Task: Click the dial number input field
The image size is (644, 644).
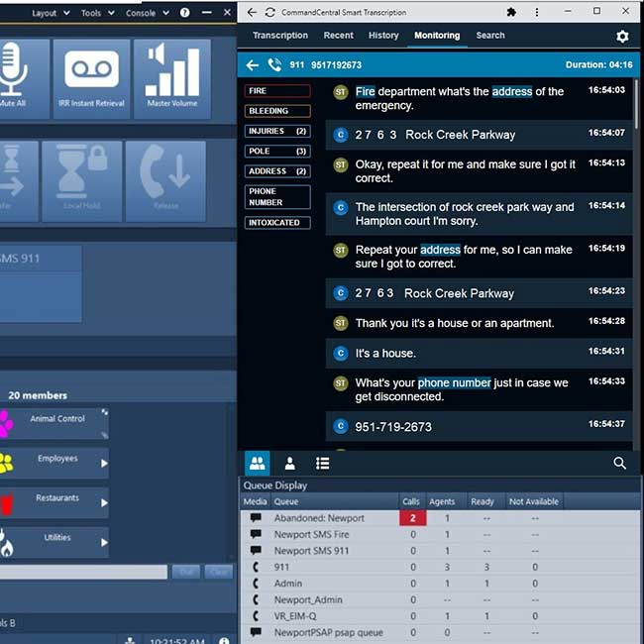Action: point(83,572)
